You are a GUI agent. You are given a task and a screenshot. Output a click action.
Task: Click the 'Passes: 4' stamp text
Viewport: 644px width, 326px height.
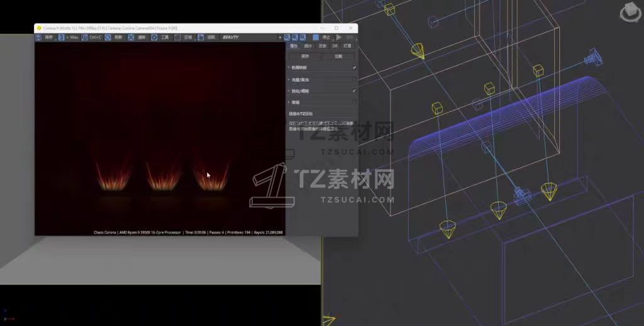pos(217,233)
